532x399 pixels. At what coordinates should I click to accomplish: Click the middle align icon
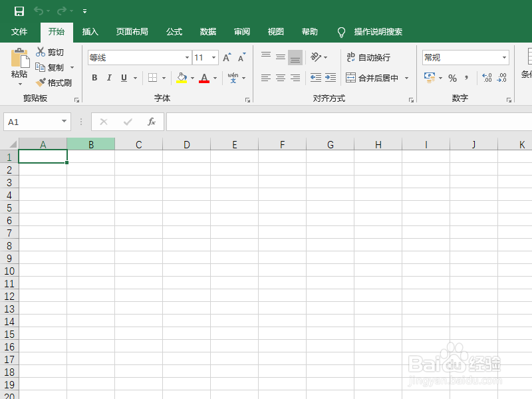tap(281, 57)
